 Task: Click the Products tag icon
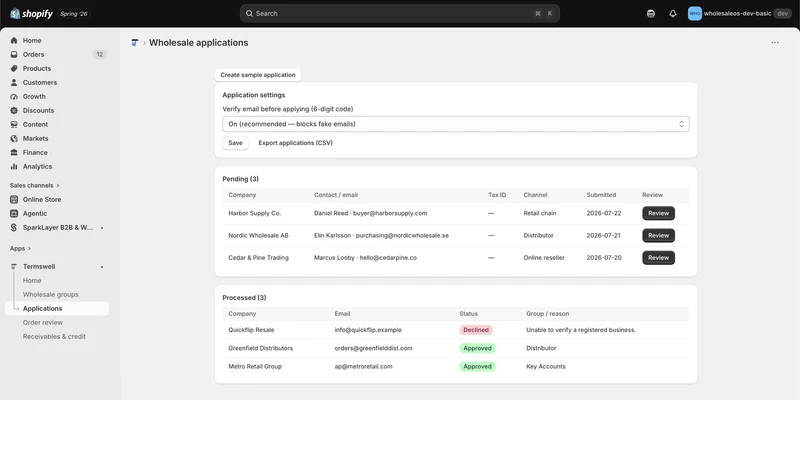click(14, 68)
